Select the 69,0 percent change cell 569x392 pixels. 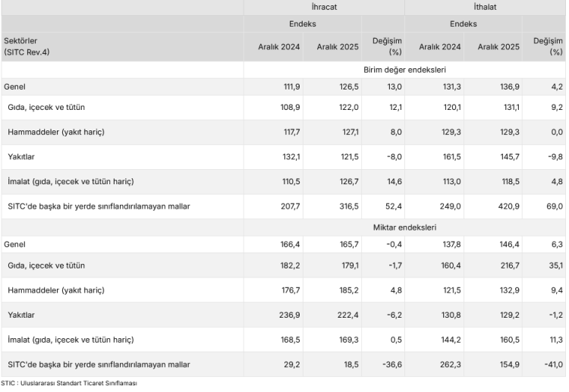coord(555,207)
